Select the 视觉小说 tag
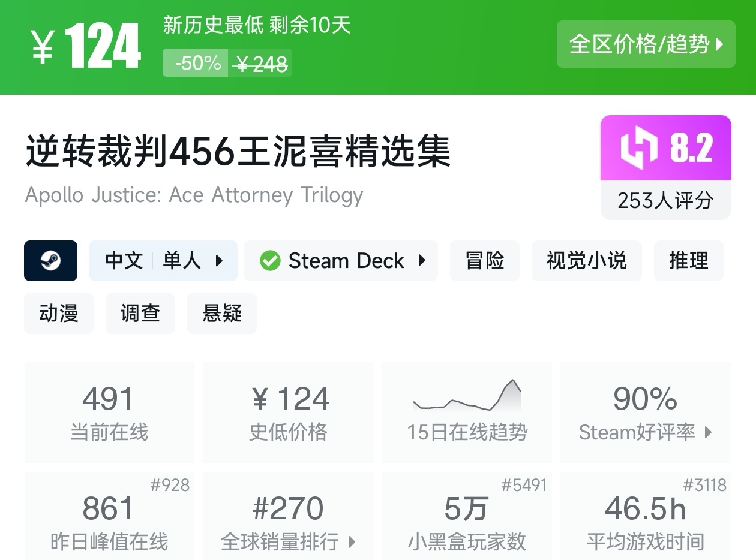 pos(587,261)
